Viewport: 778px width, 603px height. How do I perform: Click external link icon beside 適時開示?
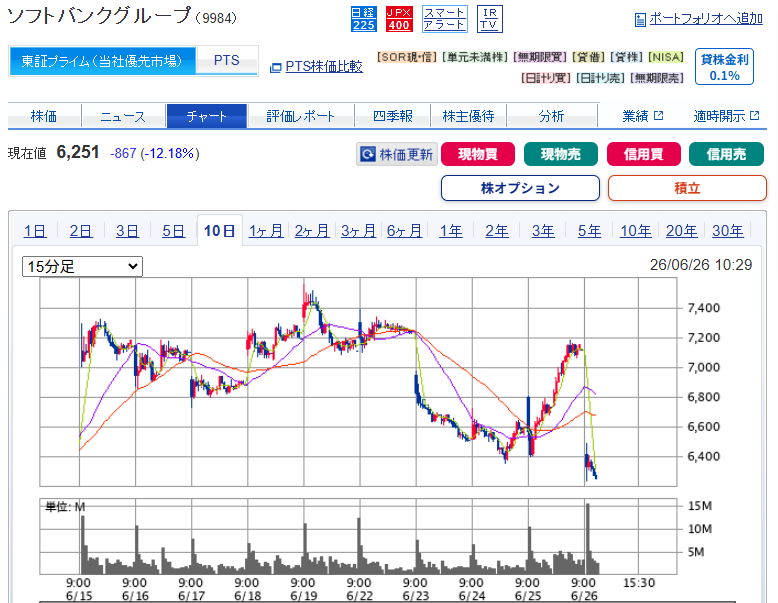click(755, 116)
